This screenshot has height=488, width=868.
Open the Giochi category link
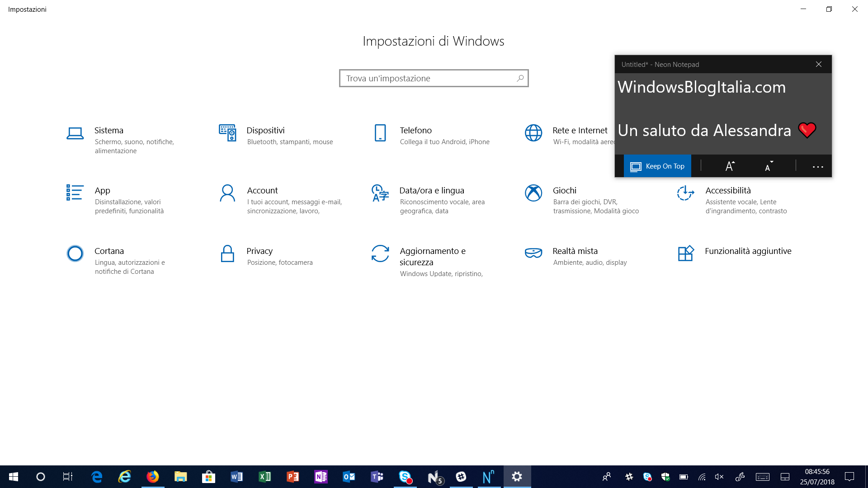coord(564,190)
